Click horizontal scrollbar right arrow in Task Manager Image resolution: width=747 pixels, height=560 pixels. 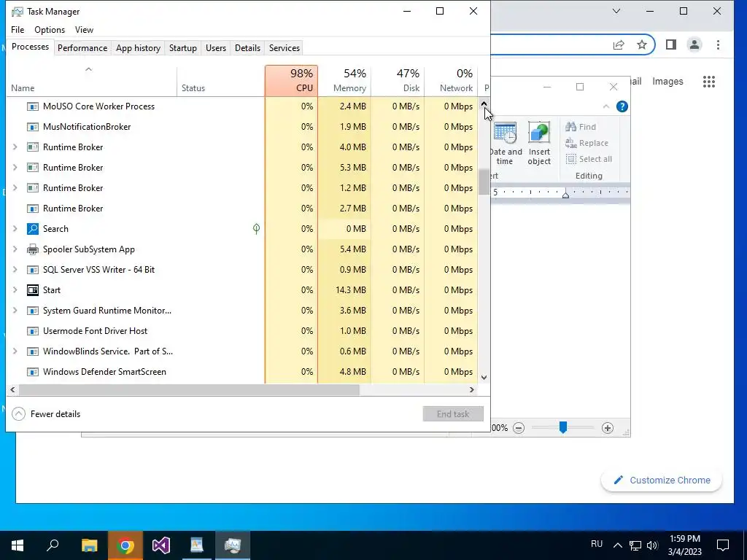472,390
